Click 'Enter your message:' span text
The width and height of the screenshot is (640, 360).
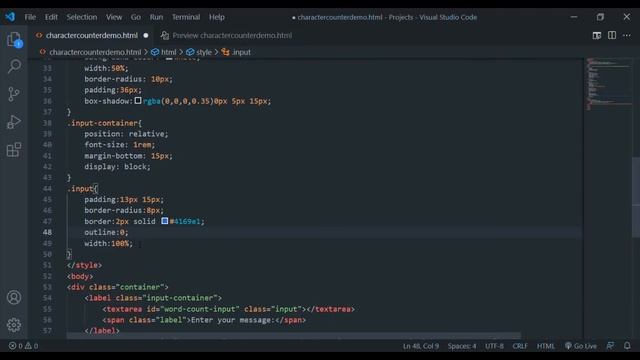click(x=233, y=320)
